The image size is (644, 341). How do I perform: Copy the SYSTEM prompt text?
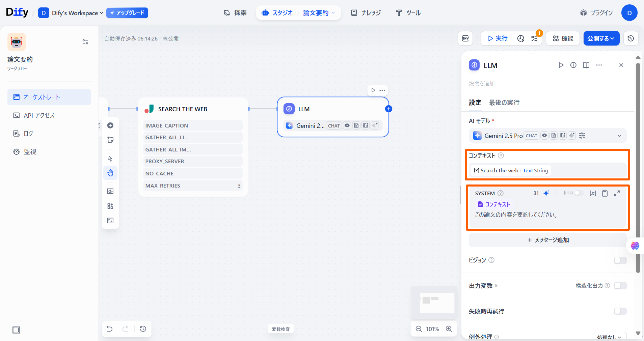(x=605, y=193)
